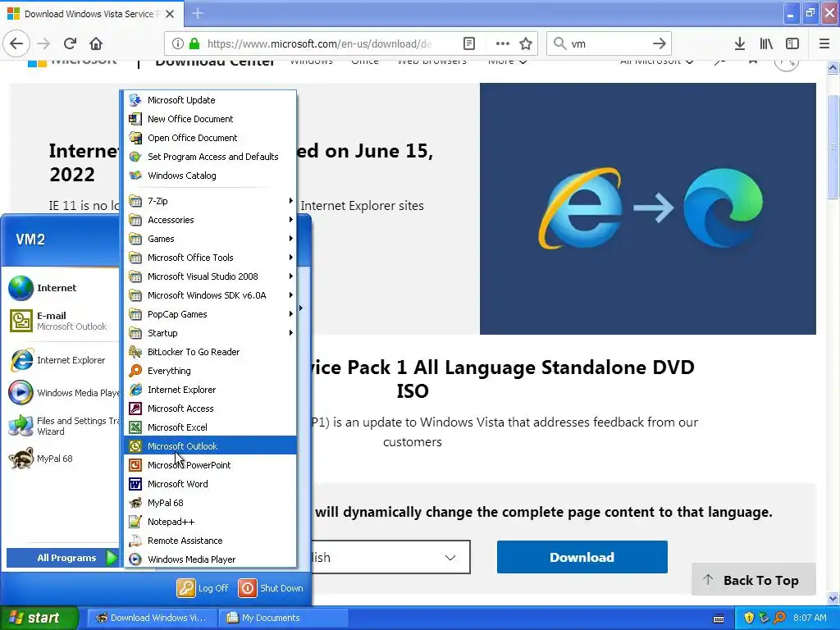840x630 pixels.
Task: Click the MyPal 68 raccoon icon in pinned list
Action: (21, 459)
